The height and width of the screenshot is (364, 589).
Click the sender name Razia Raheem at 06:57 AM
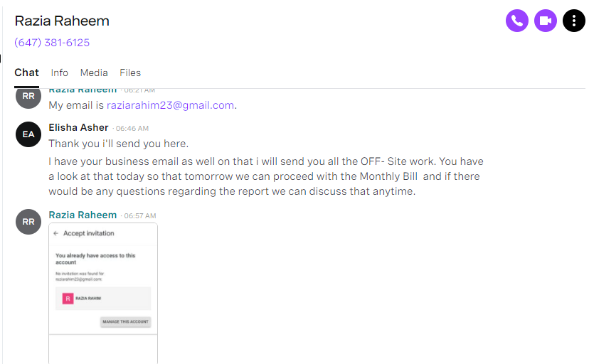(x=83, y=215)
